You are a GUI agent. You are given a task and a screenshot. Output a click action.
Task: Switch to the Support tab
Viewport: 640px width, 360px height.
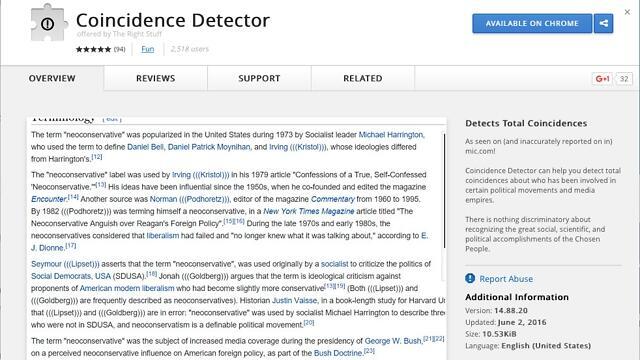259,78
